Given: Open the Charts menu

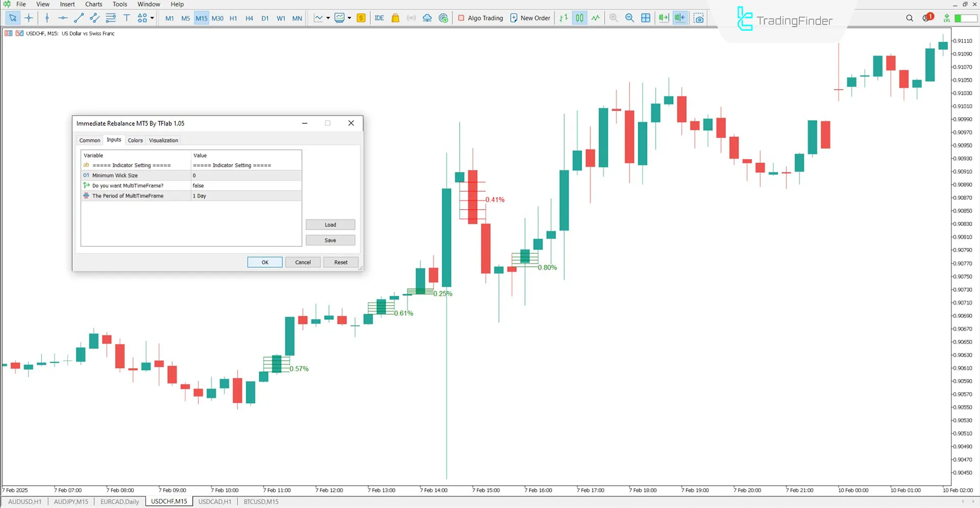Looking at the screenshot, I should 93,4.
